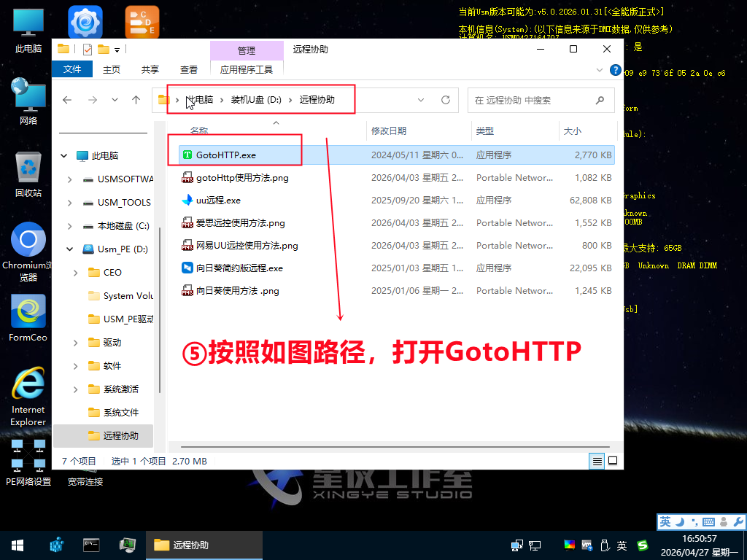Select the uu远程.exe application file
Image resolution: width=747 pixels, height=560 pixels.
point(218,200)
